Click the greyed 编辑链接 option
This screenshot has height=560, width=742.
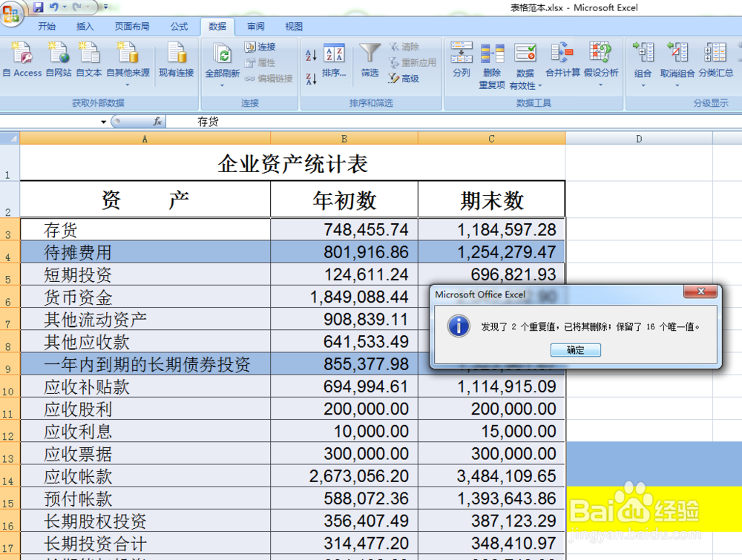[269, 78]
